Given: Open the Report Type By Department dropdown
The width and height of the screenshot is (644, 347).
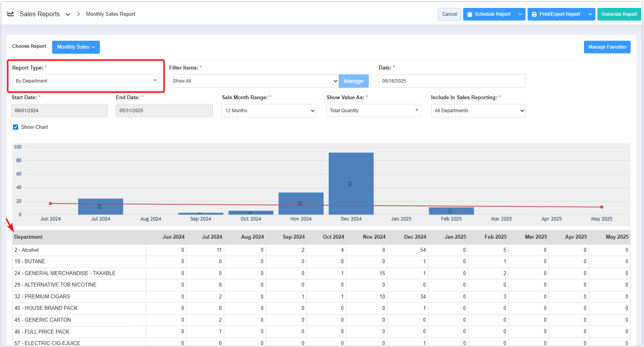Looking at the screenshot, I should click(86, 81).
